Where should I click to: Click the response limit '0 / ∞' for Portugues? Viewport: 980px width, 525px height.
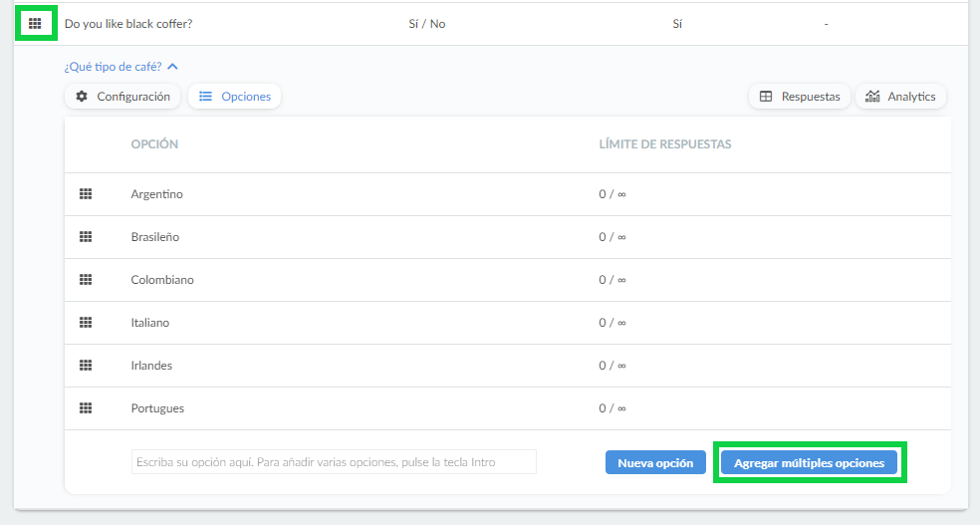612,408
